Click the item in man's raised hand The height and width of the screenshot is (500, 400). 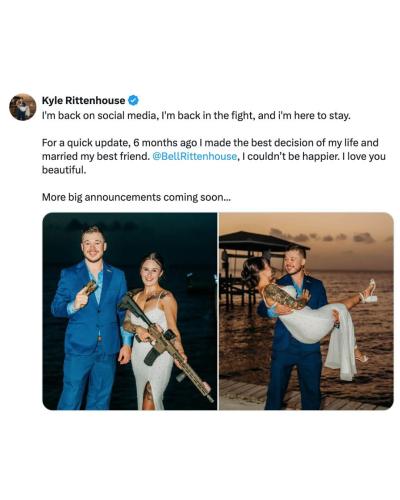[x=90, y=287]
